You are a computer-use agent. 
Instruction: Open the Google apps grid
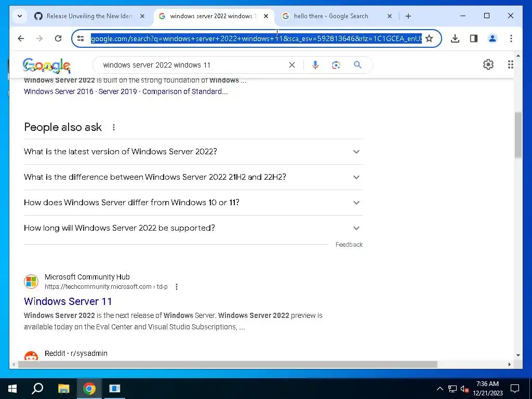coord(510,64)
